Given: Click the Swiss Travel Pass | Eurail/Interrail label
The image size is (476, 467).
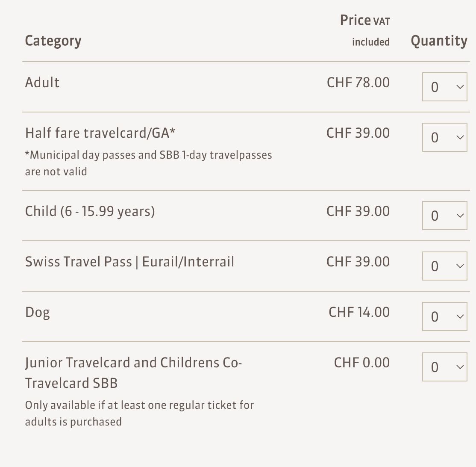Looking at the screenshot, I should [129, 262].
